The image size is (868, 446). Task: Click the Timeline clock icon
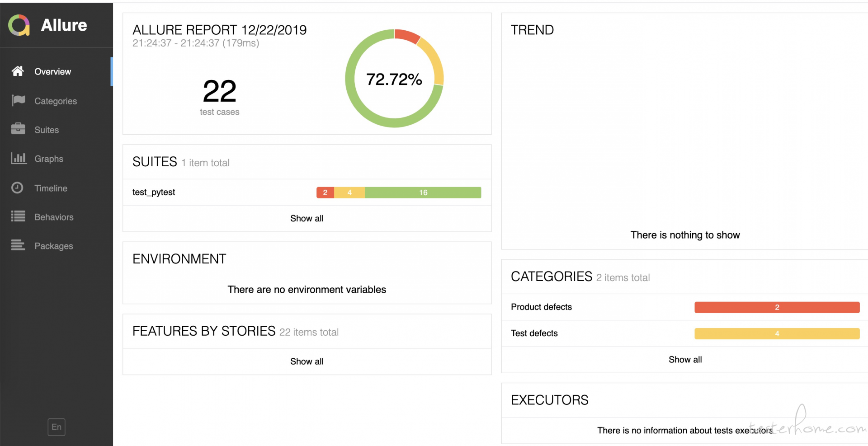17,188
